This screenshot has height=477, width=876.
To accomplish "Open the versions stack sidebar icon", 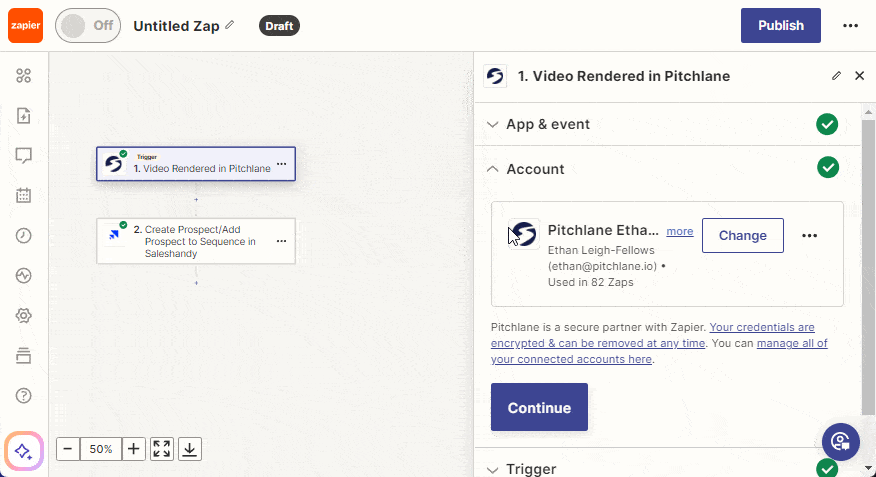I will click(23, 355).
